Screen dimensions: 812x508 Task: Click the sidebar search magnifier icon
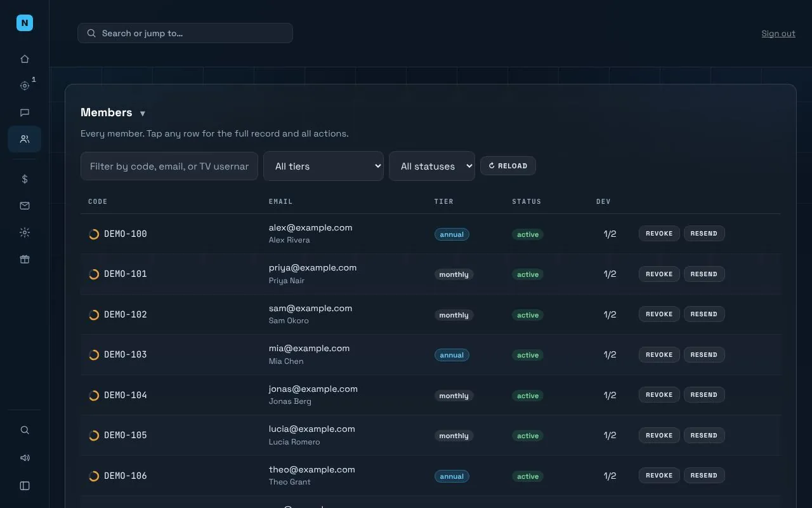25,430
